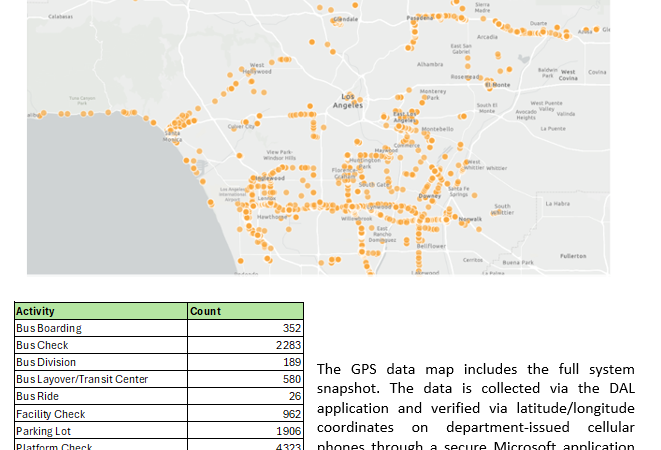Click the Los Angeles label on map
661x450 pixels.
coord(347,101)
